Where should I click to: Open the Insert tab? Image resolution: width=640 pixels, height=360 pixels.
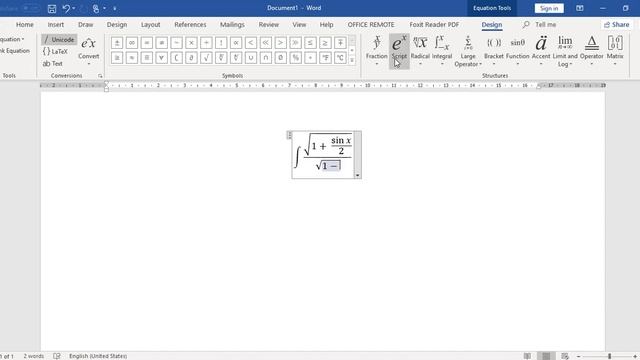[x=56, y=25]
